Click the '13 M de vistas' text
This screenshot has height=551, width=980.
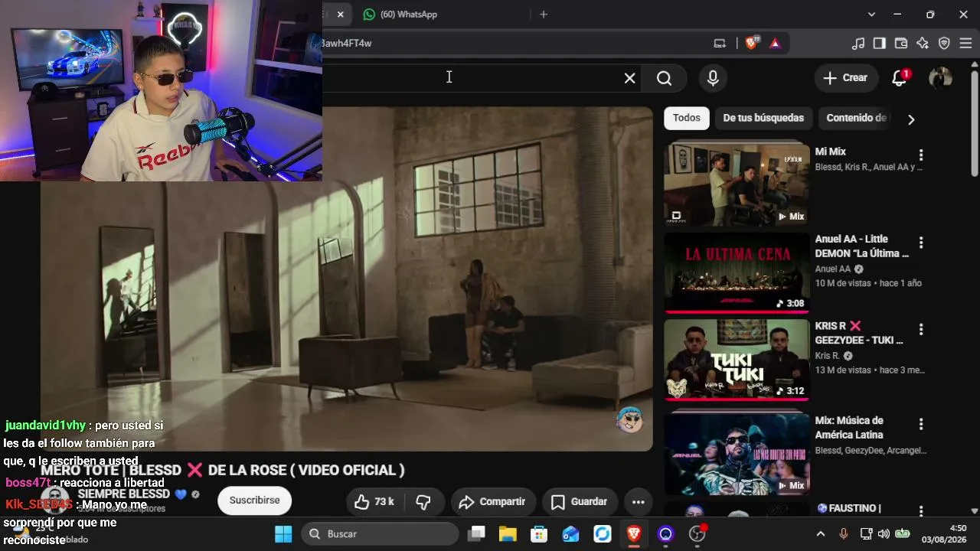tap(844, 370)
